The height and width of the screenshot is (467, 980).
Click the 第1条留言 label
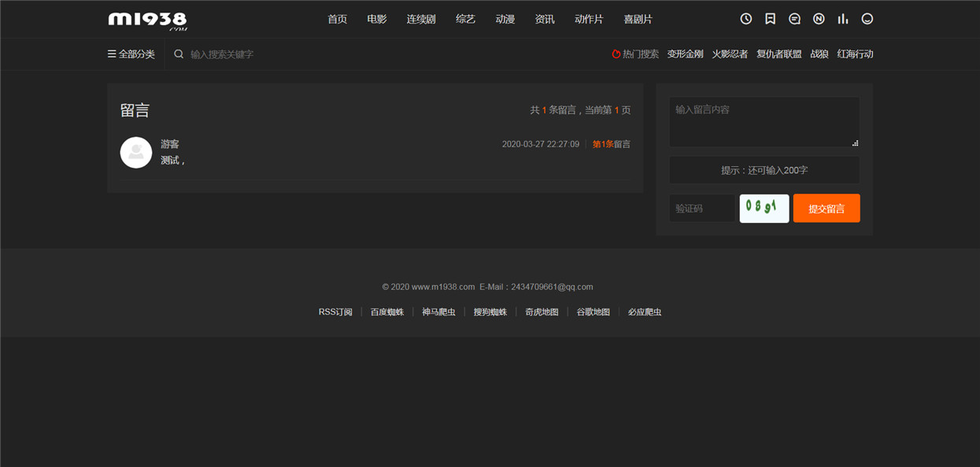pyautogui.click(x=612, y=144)
